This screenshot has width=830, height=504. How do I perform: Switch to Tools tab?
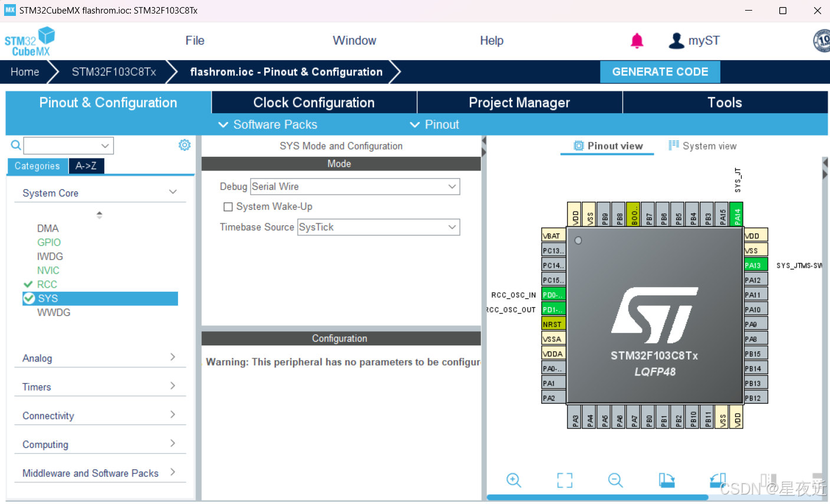click(725, 103)
